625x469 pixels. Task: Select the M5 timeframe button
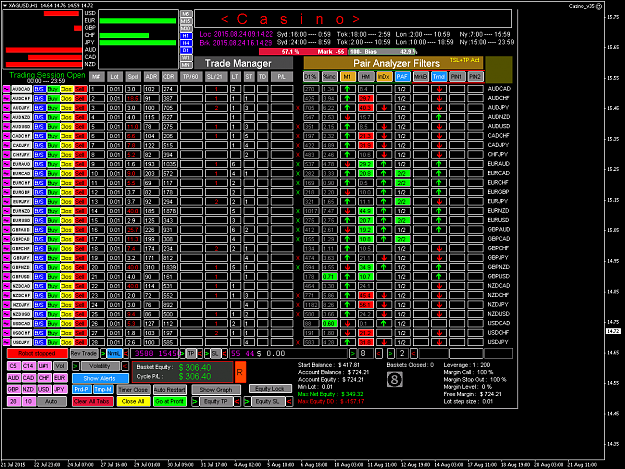(186, 14)
